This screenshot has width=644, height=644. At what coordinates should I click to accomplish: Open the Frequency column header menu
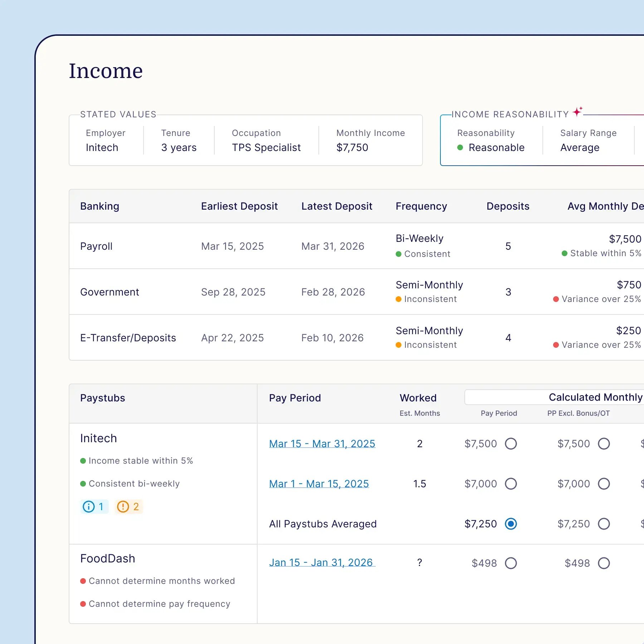[421, 206]
